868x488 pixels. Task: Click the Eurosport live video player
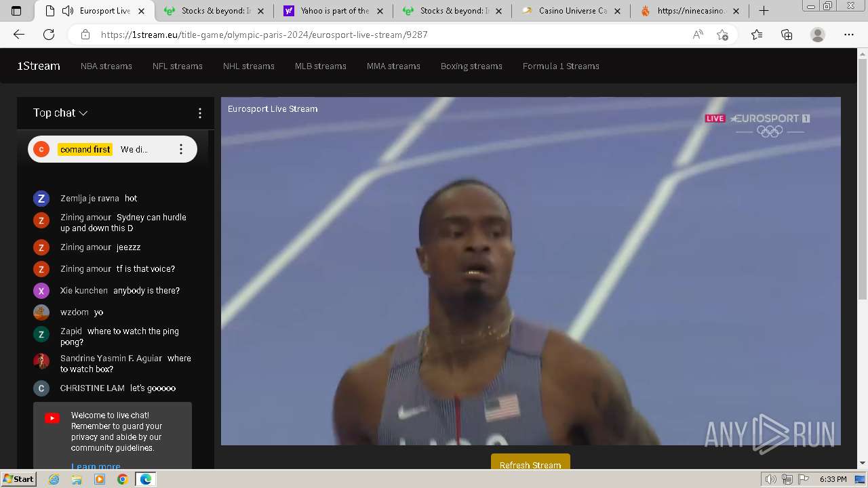[531, 271]
